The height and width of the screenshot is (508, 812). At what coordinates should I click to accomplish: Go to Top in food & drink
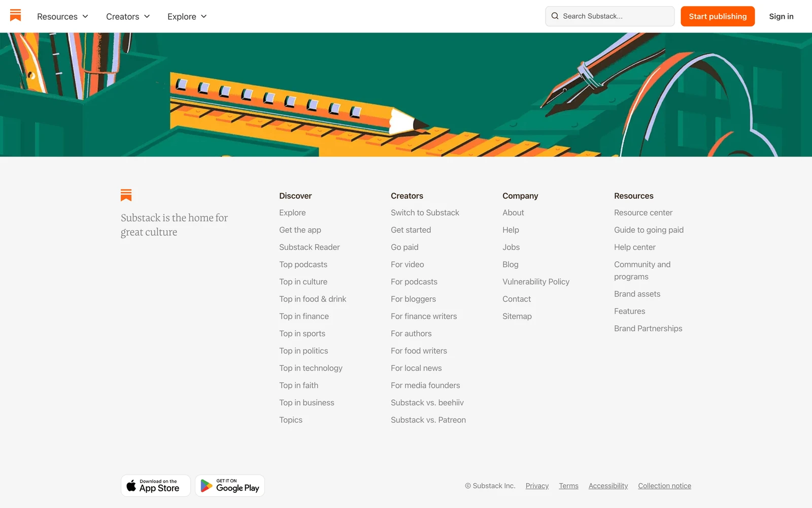pos(313,299)
